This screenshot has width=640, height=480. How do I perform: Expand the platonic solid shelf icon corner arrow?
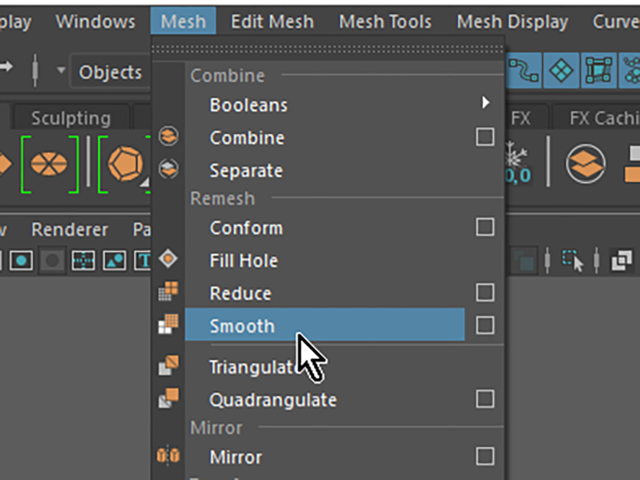[144, 183]
